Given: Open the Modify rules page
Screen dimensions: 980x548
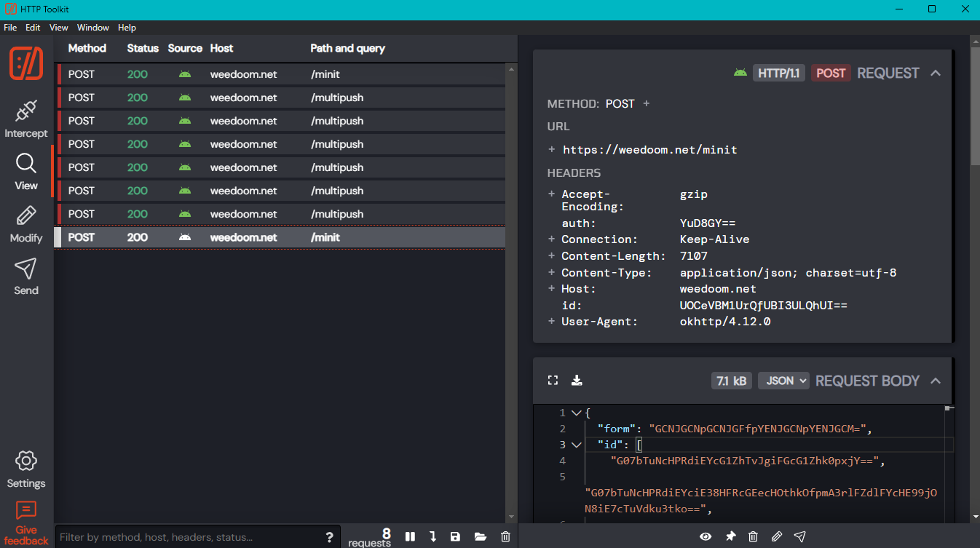Looking at the screenshot, I should [26, 225].
